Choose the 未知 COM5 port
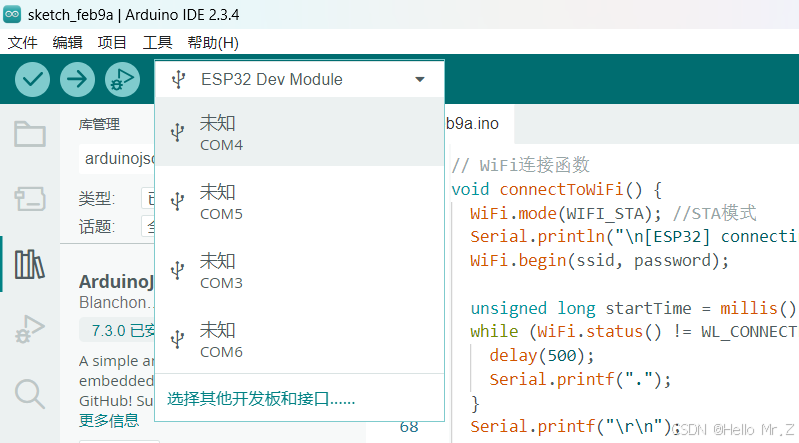This screenshot has width=799, height=443. pyautogui.click(x=299, y=201)
